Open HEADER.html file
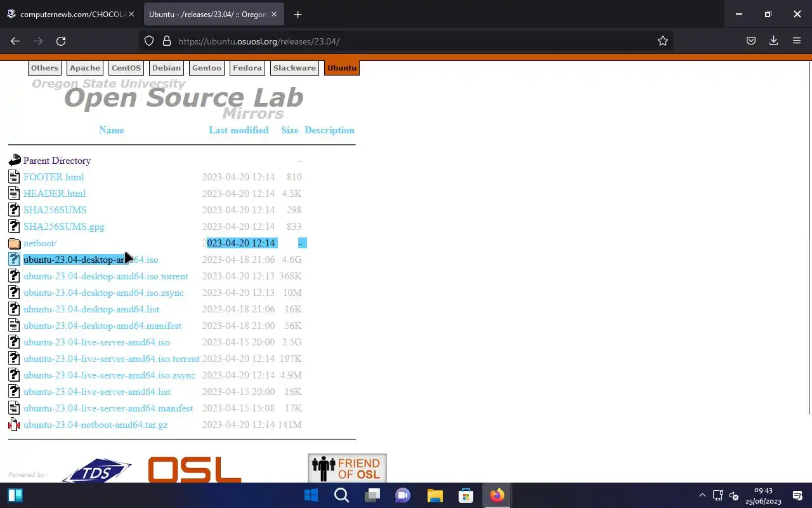This screenshot has width=812, height=508. tap(55, 194)
